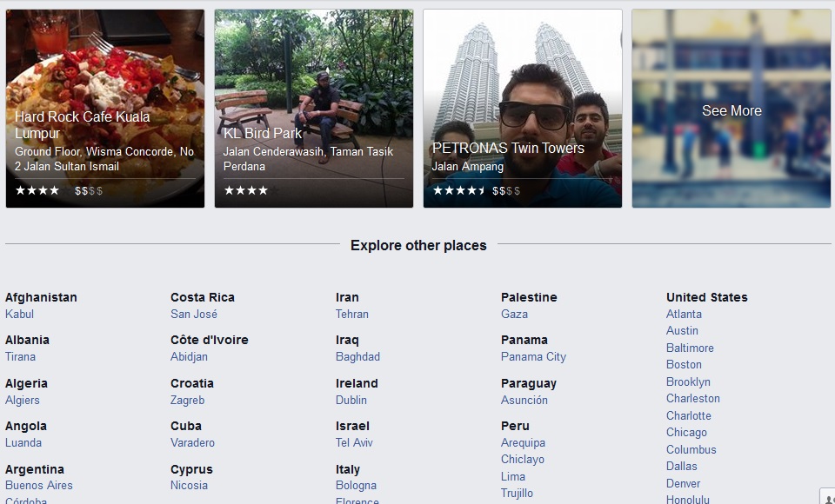Click the Atlanta city link
Screen dimensions: 835x504
pyautogui.click(x=685, y=314)
